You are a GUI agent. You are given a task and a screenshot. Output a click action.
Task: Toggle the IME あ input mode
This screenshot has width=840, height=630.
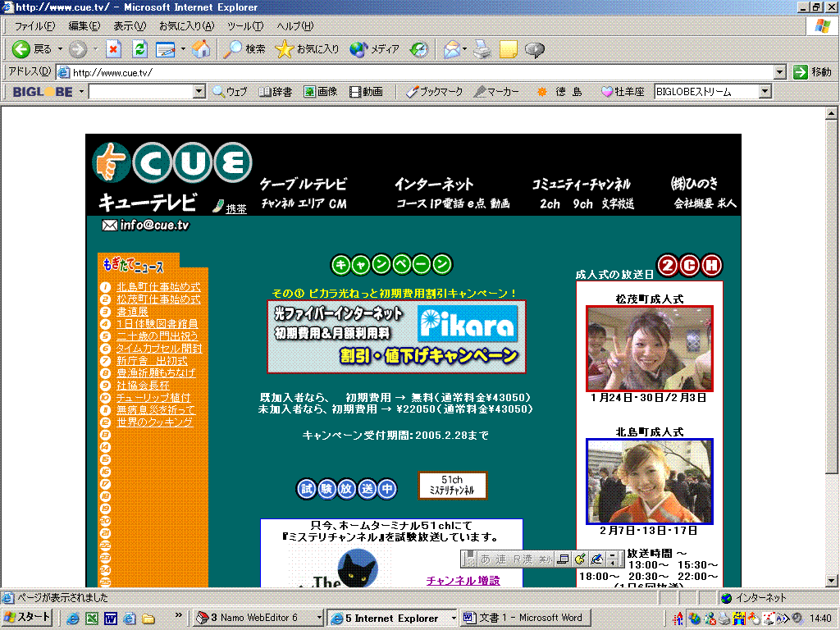click(486, 559)
